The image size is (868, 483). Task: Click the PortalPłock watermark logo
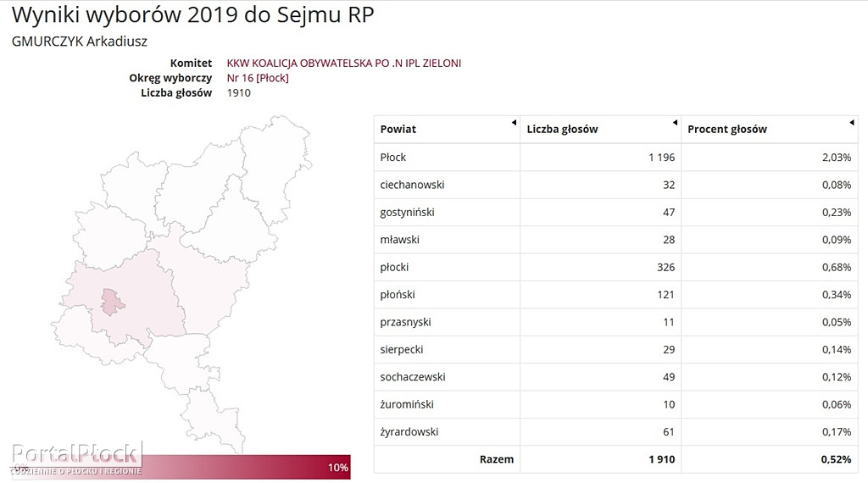[x=75, y=458]
